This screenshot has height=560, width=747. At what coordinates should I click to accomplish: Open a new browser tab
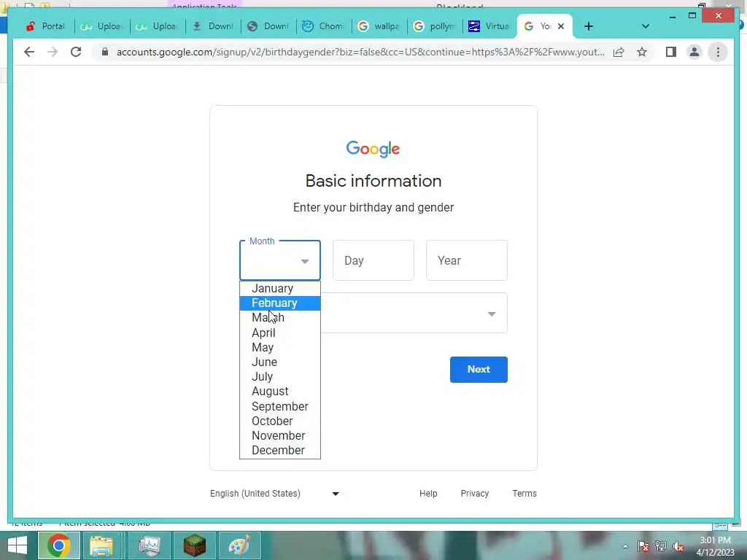(589, 26)
